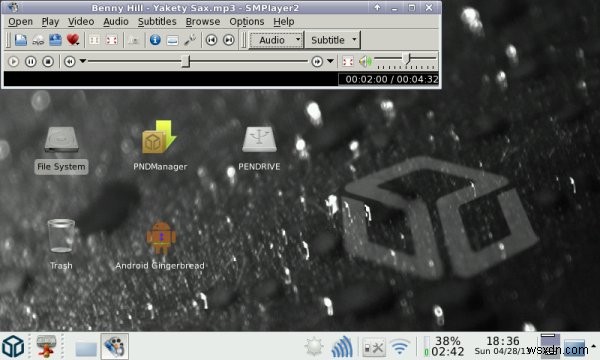Open a file with the toolbar's open icon
Screen dimensions: 600x360
coord(21,40)
